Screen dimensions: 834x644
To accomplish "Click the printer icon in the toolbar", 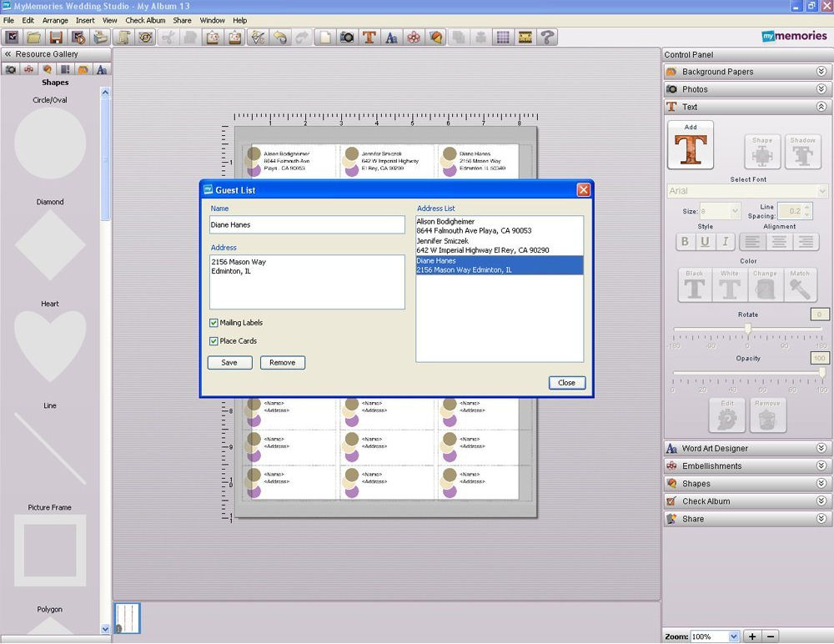I will [101, 38].
